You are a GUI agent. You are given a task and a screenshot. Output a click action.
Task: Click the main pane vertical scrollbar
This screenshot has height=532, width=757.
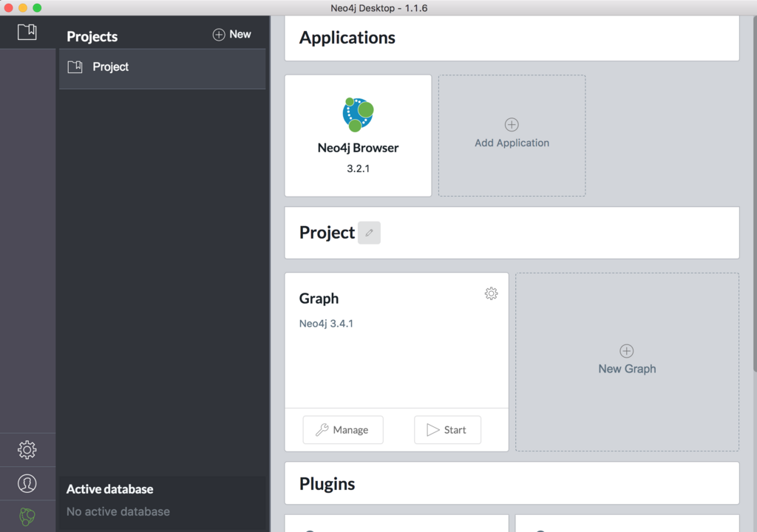754,193
